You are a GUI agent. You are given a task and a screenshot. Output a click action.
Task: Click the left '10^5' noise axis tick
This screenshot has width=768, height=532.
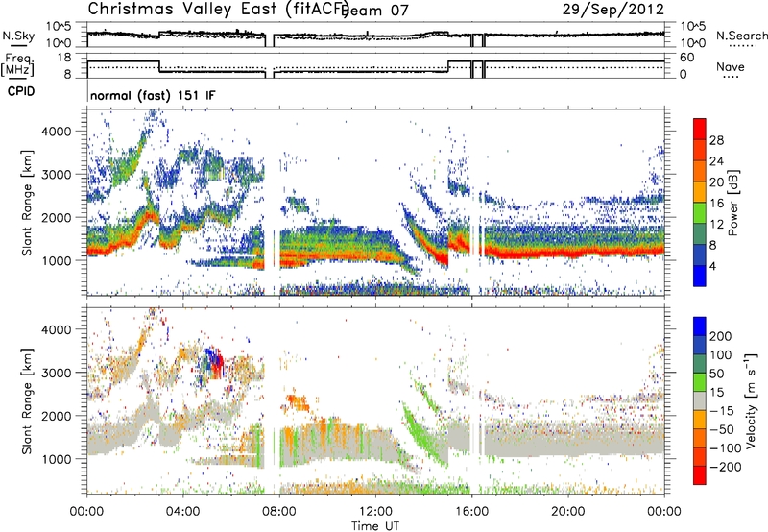click(x=59, y=27)
